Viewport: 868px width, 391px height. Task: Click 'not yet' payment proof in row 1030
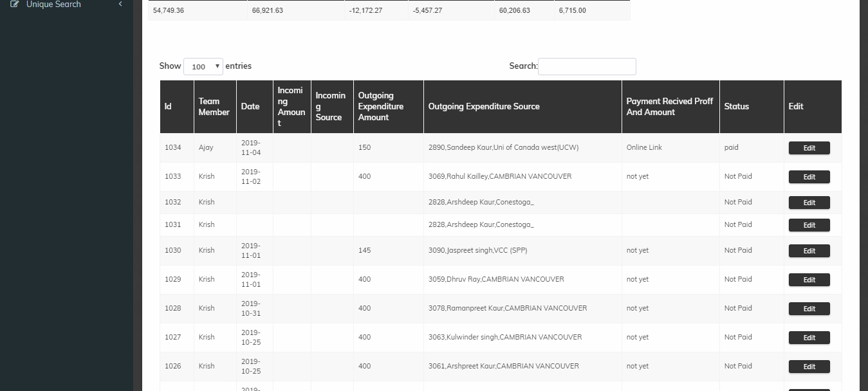[638, 250]
